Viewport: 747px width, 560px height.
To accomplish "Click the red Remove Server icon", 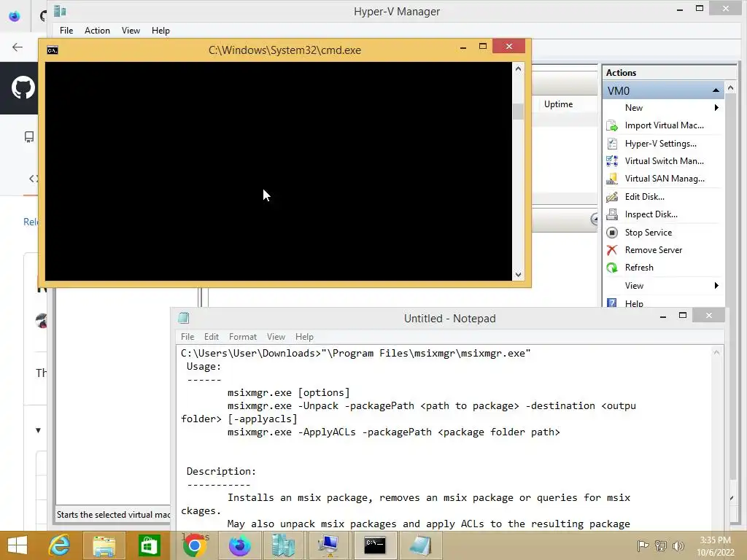I will [612, 250].
